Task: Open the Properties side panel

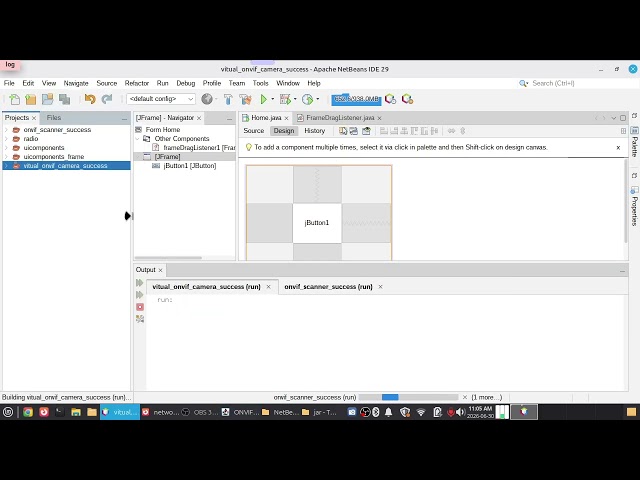Action: tap(634, 206)
